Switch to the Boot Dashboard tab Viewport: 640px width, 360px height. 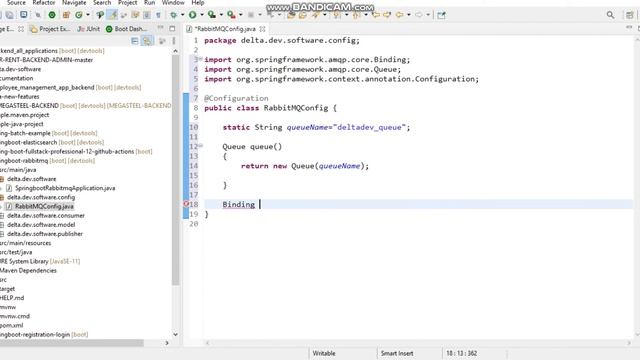pyautogui.click(x=126, y=29)
